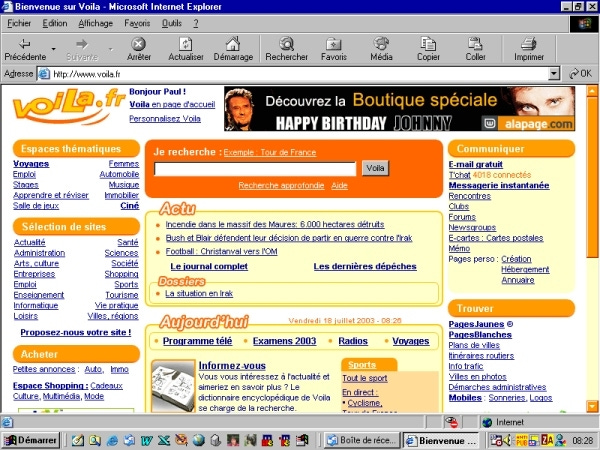Click the Voila.fr logo
Screen dimensions: 600x450
tap(68, 106)
